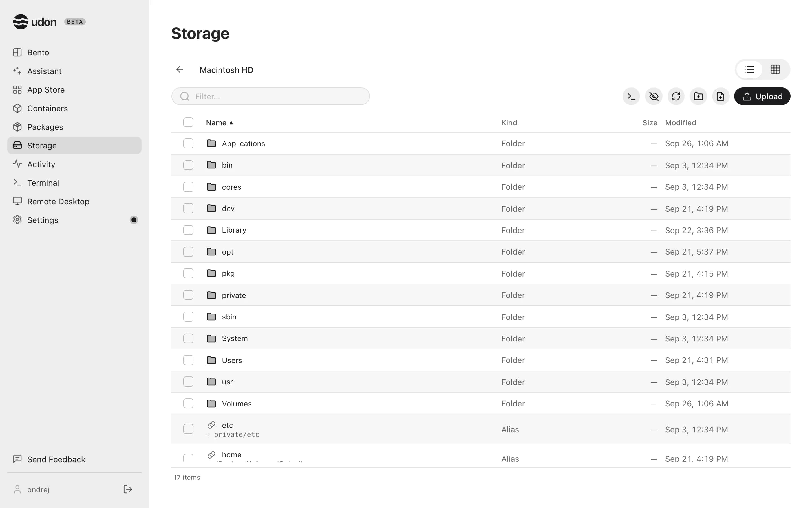
Task: Sort by Name column header
Action: 219,123
